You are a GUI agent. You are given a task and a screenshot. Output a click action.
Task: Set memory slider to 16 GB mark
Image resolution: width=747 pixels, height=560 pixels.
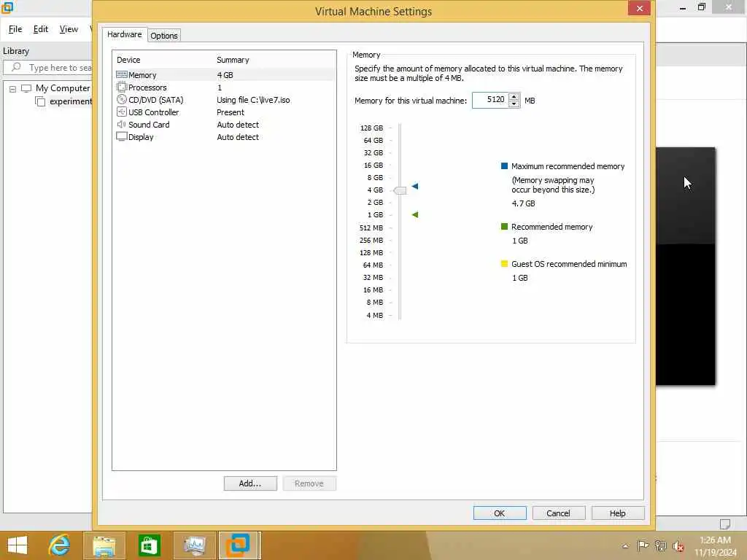pos(400,166)
